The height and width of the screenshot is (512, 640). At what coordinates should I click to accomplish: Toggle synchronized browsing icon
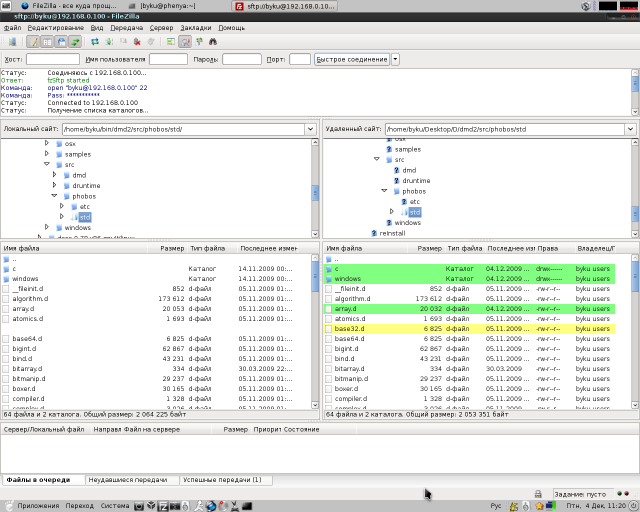(199, 42)
